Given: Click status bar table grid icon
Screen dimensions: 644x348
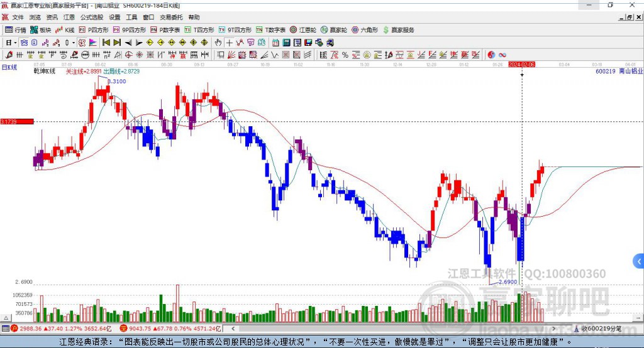Looking at the screenshot, I should click(x=5, y=329).
